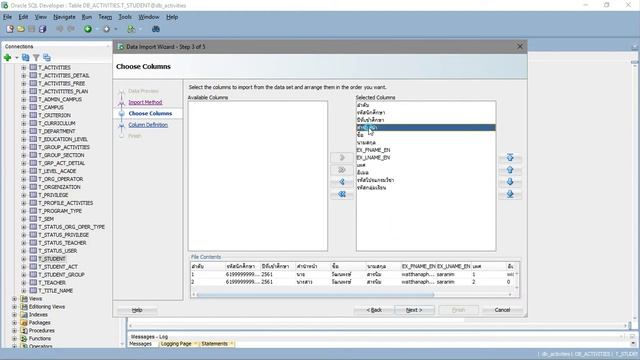Click the green Back navigation toolbar icon
The height and width of the screenshot is (360, 640).
tap(88, 29)
